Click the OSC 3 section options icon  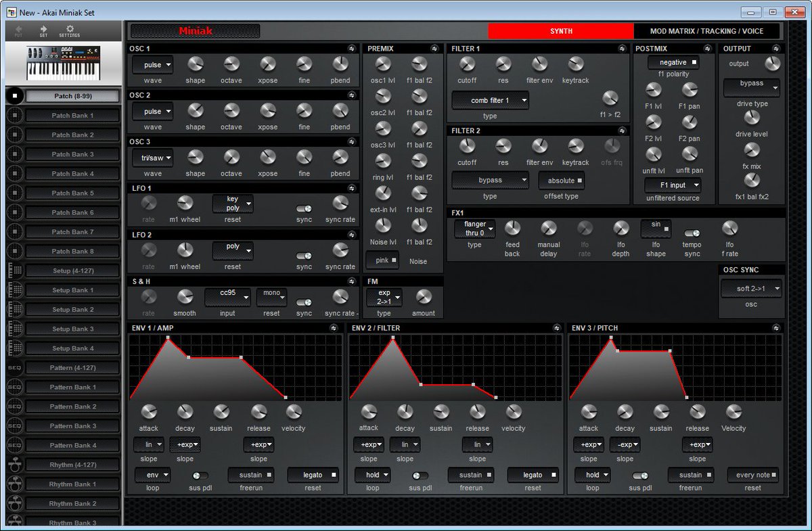pos(352,142)
